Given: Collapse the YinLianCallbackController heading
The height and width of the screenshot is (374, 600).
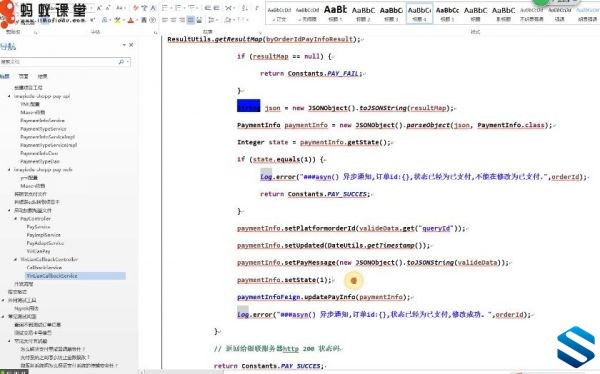Looking at the screenshot, I should [15, 260].
